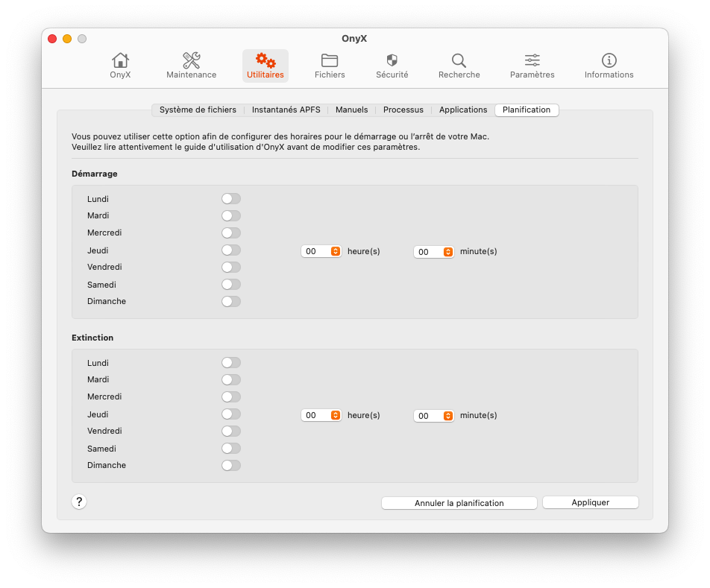This screenshot has height=588, width=710.
Task: Open Extinction heure(s) dropdown
Action: point(321,415)
